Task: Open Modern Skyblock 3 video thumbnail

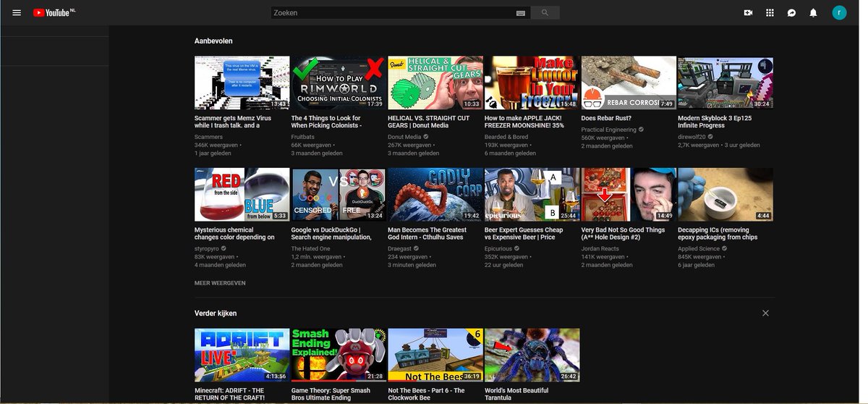Action: tap(726, 83)
